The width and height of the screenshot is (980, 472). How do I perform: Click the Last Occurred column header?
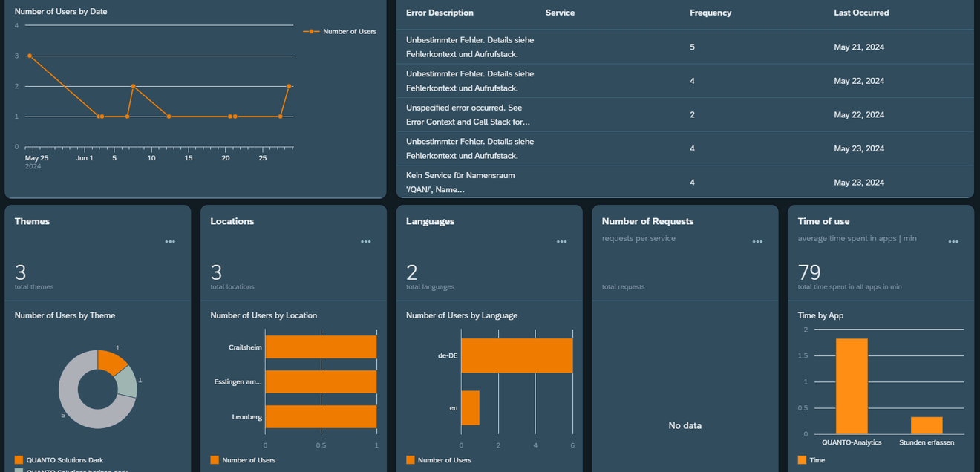click(x=861, y=13)
